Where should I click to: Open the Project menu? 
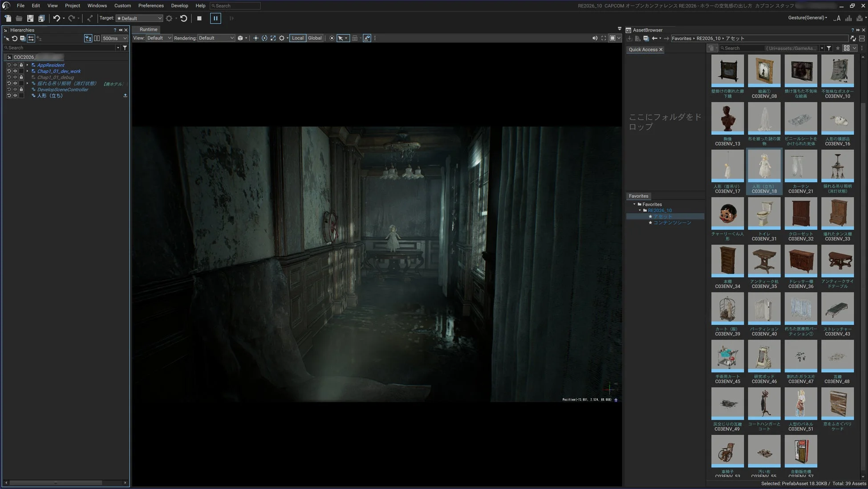73,6
